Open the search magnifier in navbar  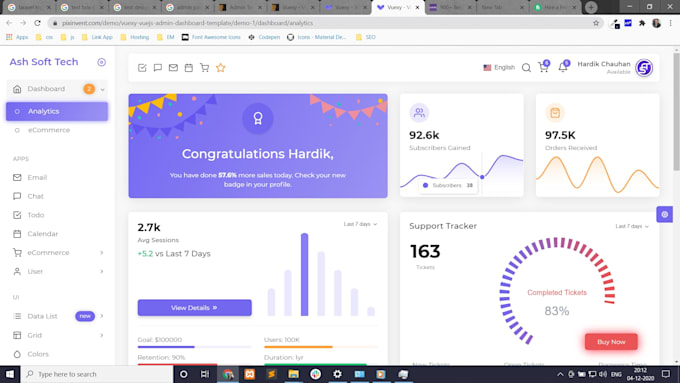526,68
